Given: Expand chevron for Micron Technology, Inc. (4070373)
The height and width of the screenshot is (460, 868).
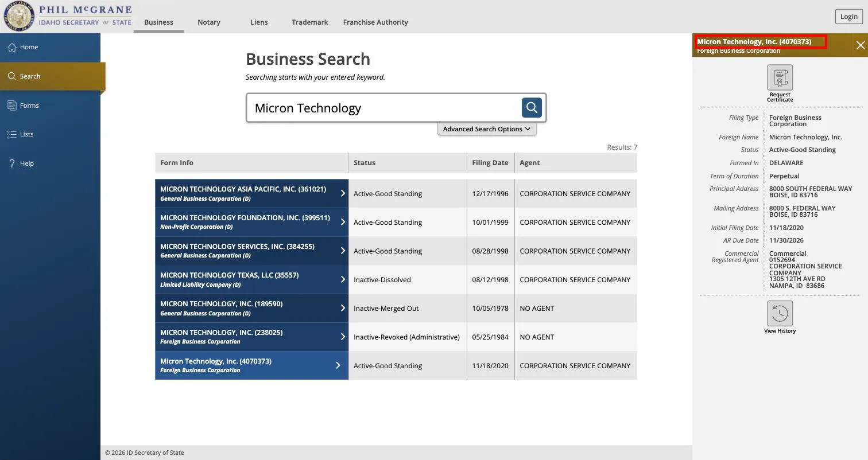Looking at the screenshot, I should 338,365.
